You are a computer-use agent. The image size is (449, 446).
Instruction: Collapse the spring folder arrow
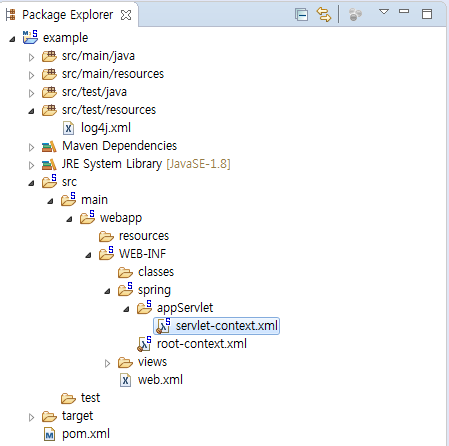(107, 291)
